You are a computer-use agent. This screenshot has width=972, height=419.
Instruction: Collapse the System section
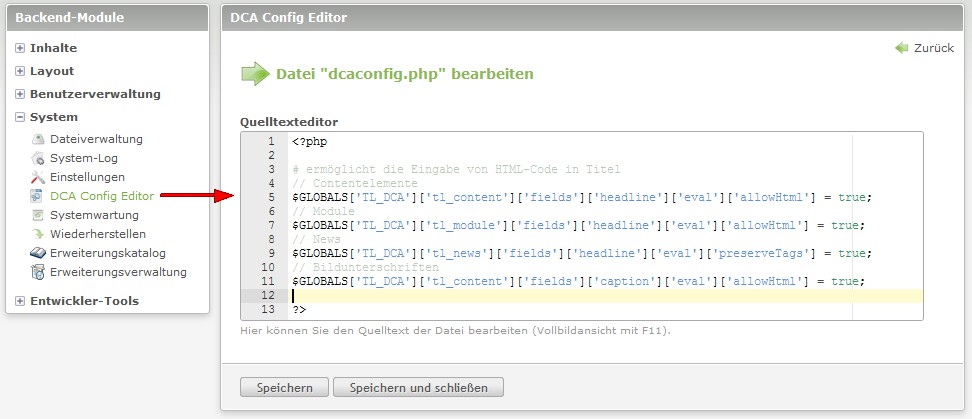[x=20, y=117]
